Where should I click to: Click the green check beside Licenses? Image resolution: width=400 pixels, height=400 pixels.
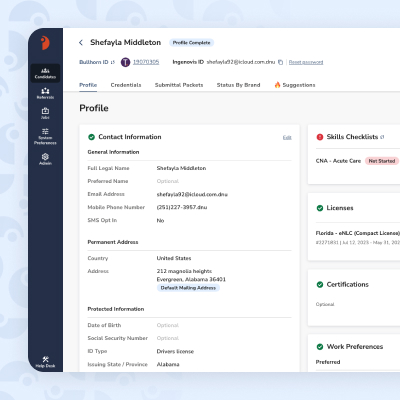click(320, 208)
